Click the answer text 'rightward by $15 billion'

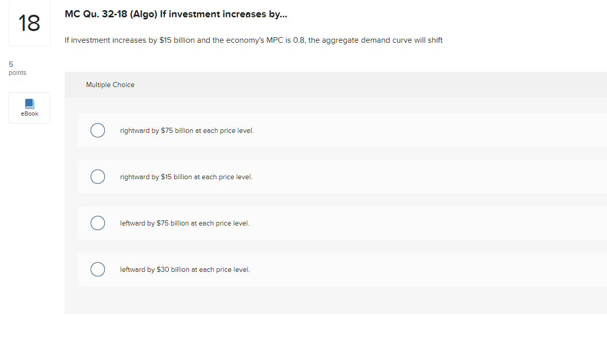coord(186,177)
